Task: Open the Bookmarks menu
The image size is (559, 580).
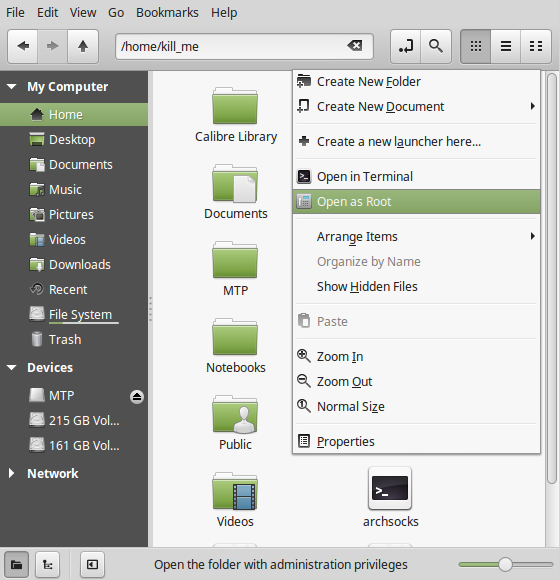Action: pyautogui.click(x=167, y=13)
